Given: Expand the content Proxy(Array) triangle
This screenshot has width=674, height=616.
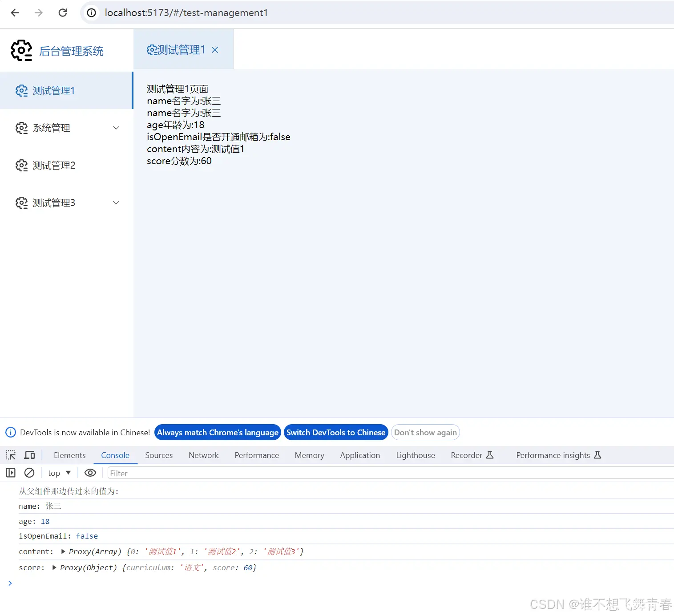Looking at the screenshot, I should (x=63, y=551).
